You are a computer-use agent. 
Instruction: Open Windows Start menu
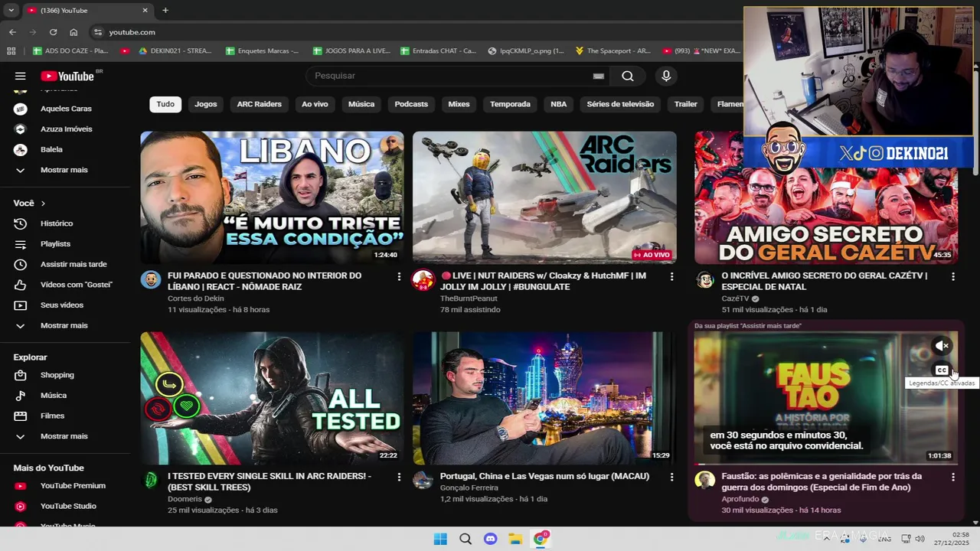click(x=440, y=539)
